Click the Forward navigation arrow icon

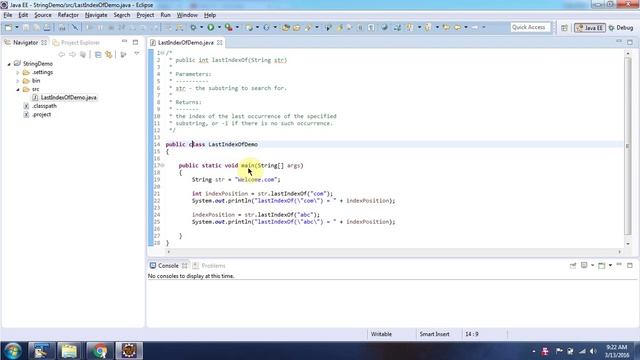tap(475, 27)
